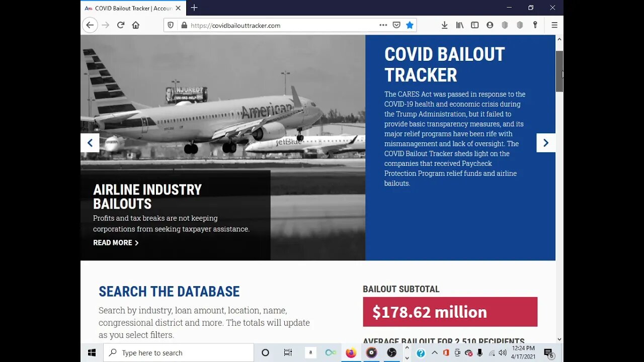Click the site security padlock icon
This screenshot has height=362, width=644.
184,25
